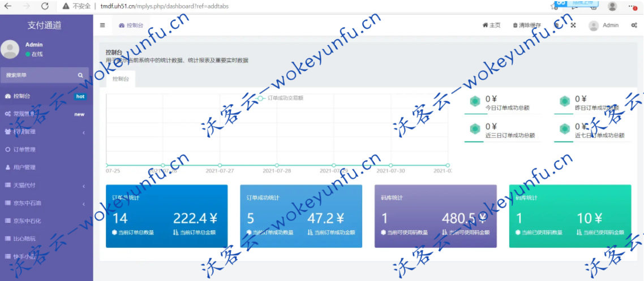
Task: Click hexagon icon beside 近七日订单成功总额
Action: pos(565,129)
